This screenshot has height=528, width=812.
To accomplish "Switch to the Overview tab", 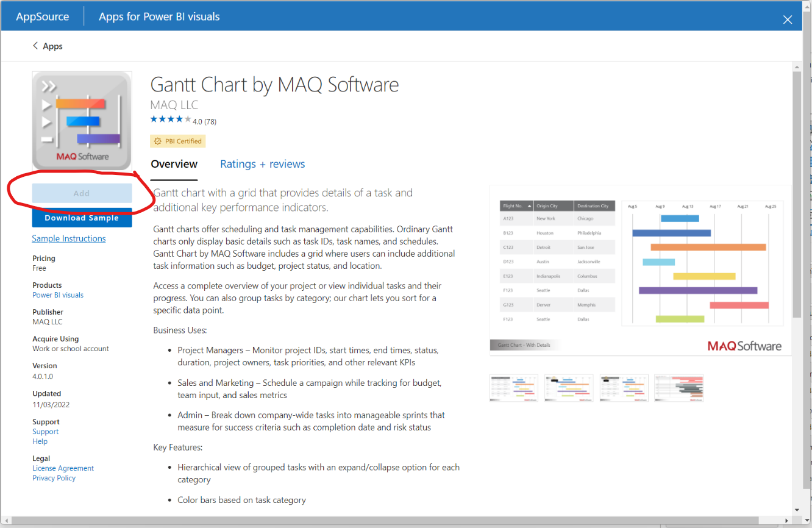I will [174, 164].
